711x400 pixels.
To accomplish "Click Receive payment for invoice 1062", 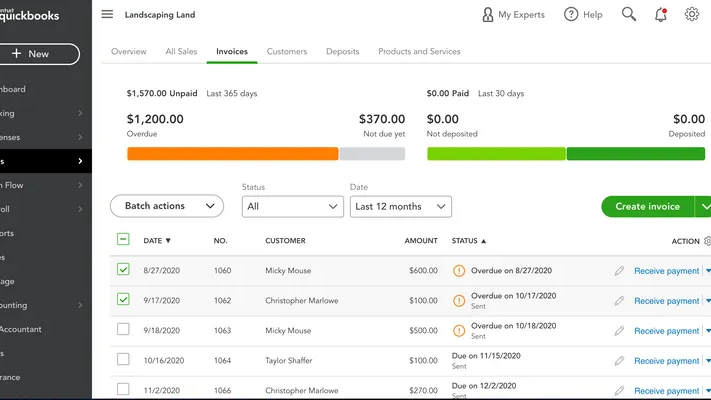I will pos(666,301).
